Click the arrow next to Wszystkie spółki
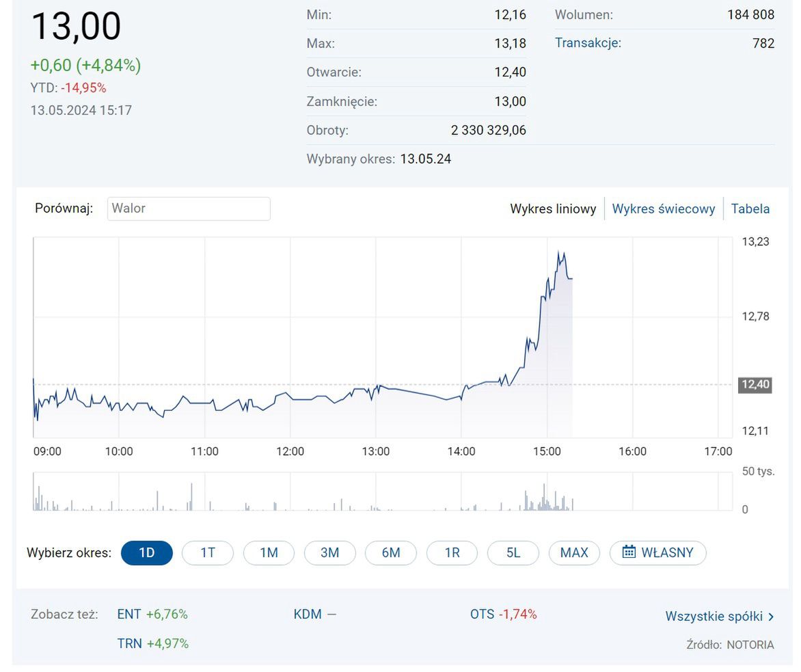 [x=771, y=617]
